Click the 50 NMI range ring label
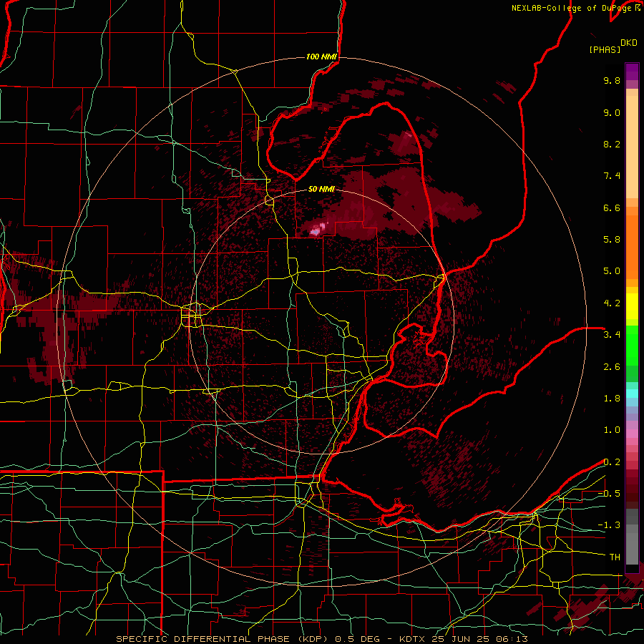Screen dimensions: 644x644 coord(321,189)
